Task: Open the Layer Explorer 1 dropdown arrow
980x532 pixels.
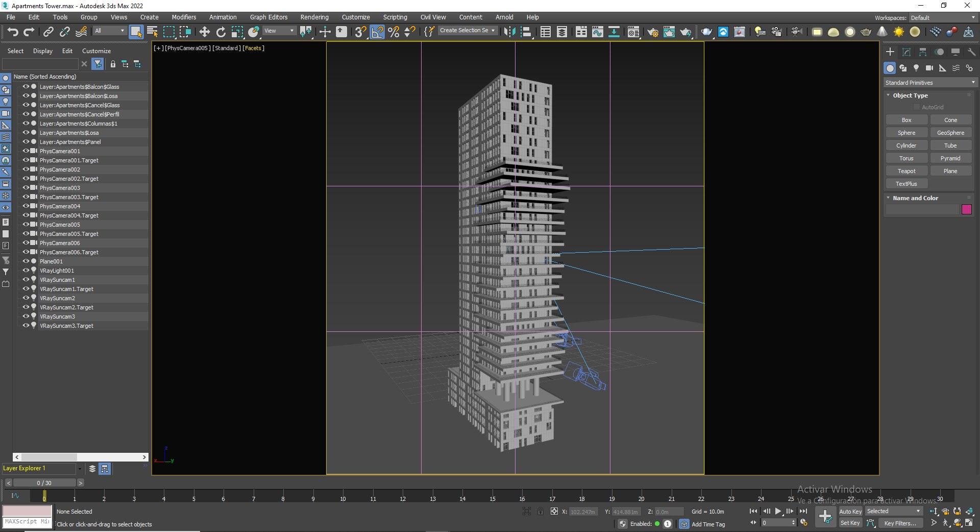Action: click(80, 469)
